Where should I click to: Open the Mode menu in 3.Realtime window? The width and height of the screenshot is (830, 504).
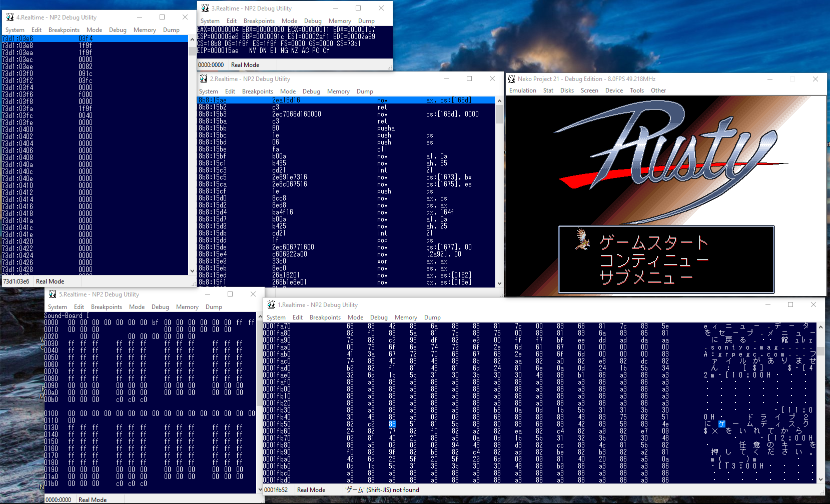click(289, 21)
